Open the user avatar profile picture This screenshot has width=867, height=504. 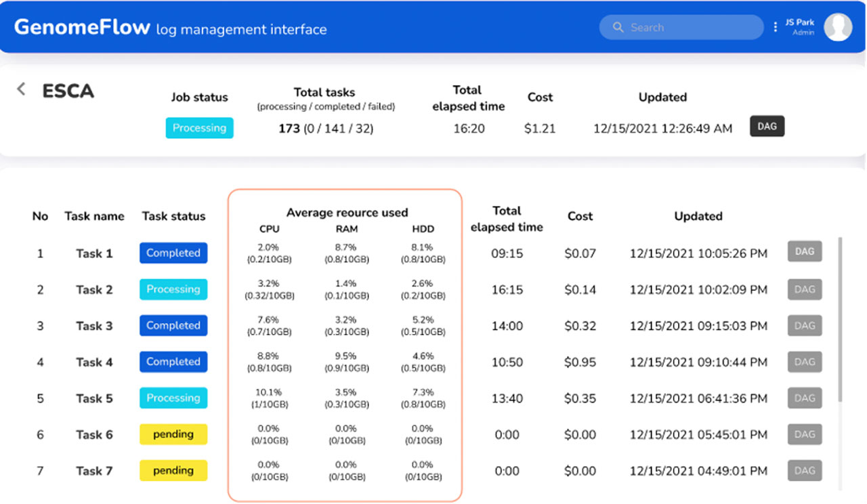tap(838, 26)
